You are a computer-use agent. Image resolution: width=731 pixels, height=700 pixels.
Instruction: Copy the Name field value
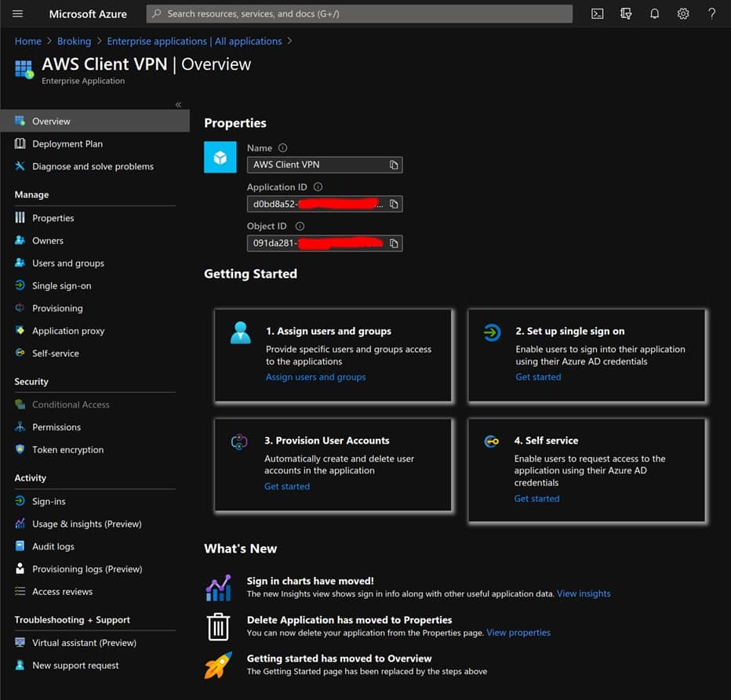click(x=394, y=165)
